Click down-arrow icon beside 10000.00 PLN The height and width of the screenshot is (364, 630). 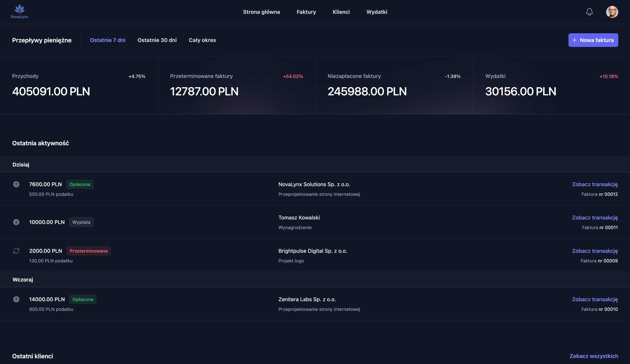point(16,222)
